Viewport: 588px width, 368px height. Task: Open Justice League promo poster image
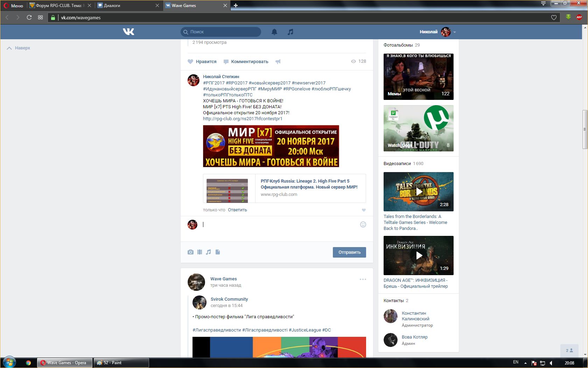[x=279, y=347]
